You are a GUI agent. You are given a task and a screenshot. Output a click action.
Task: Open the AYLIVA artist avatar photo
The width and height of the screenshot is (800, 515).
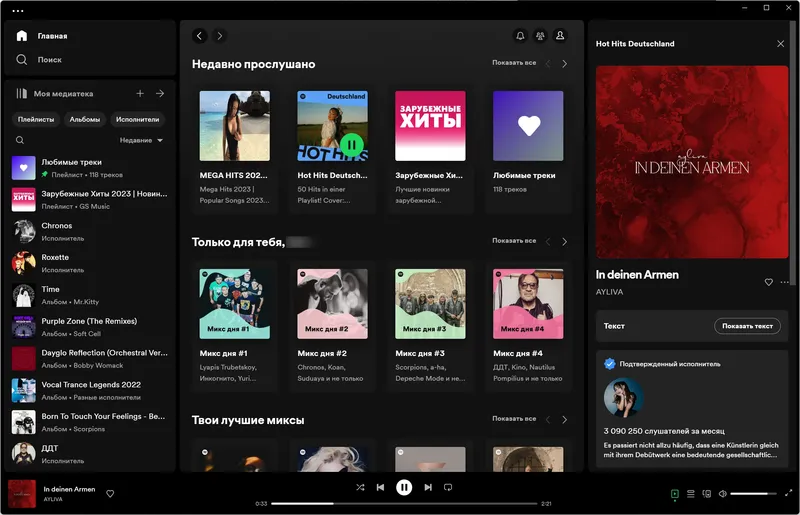623,398
